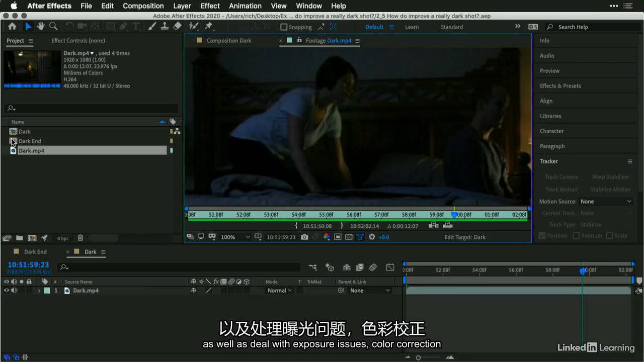This screenshot has width=644, height=362.
Task: Delete selected item with trash icon
Action: click(x=80, y=238)
